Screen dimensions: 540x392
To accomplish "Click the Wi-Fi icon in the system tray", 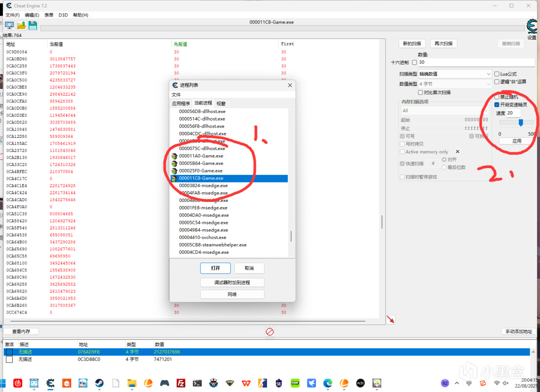I will pyautogui.click(x=497, y=383).
